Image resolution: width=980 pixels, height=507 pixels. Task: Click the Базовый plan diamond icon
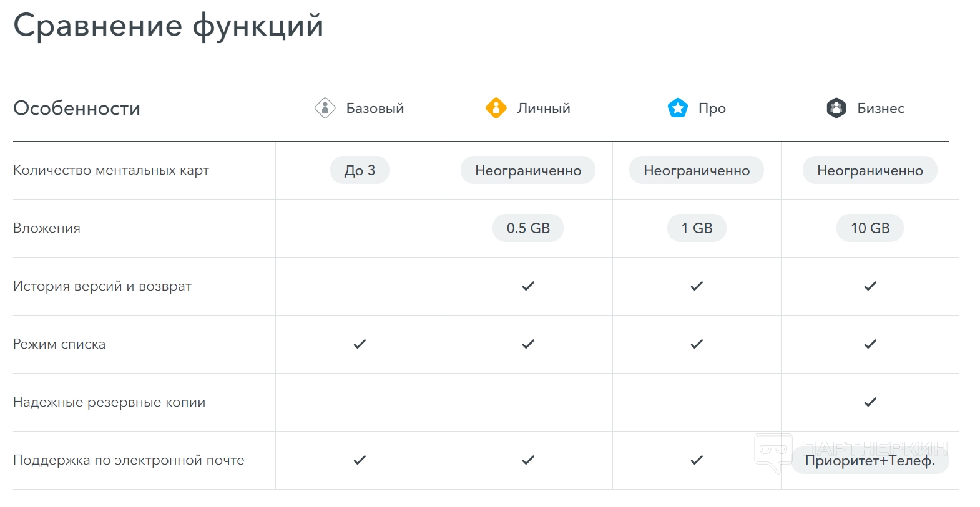point(325,108)
